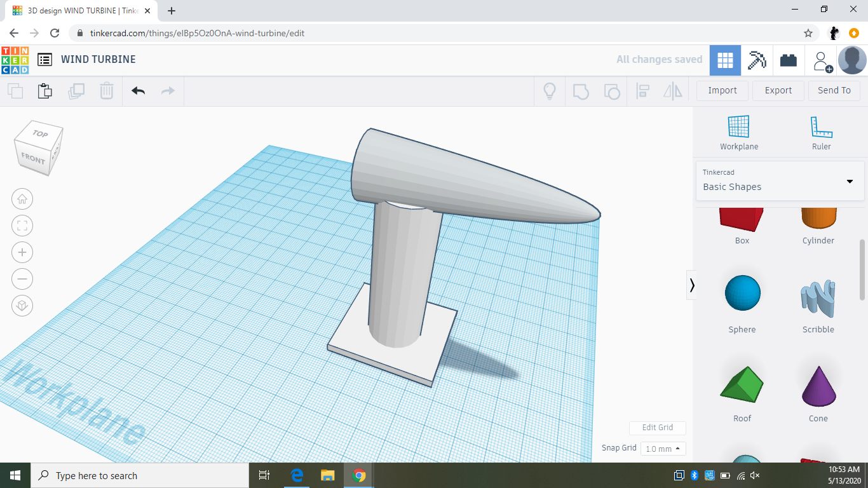Undo the last action
This screenshot has width=868, height=488.
138,91
